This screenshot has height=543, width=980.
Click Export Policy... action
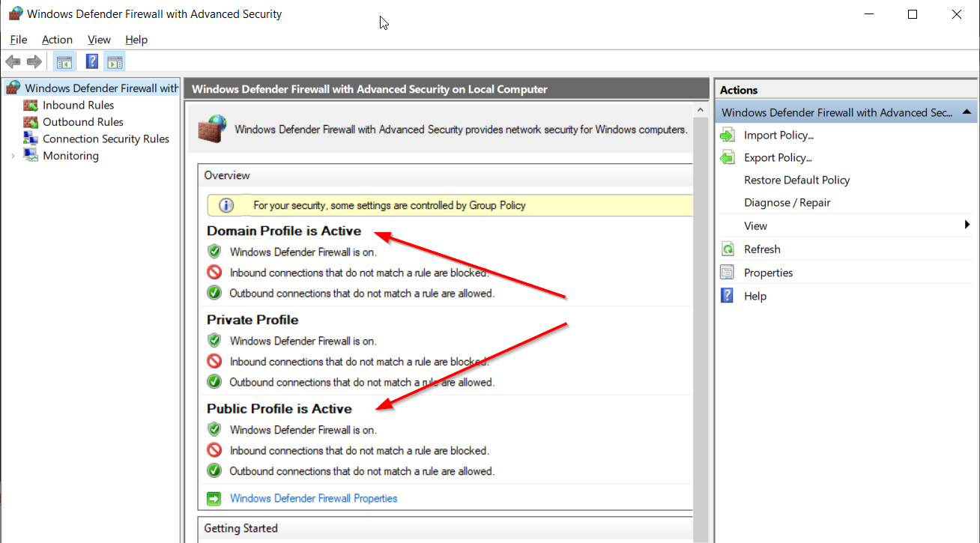pyautogui.click(x=778, y=157)
